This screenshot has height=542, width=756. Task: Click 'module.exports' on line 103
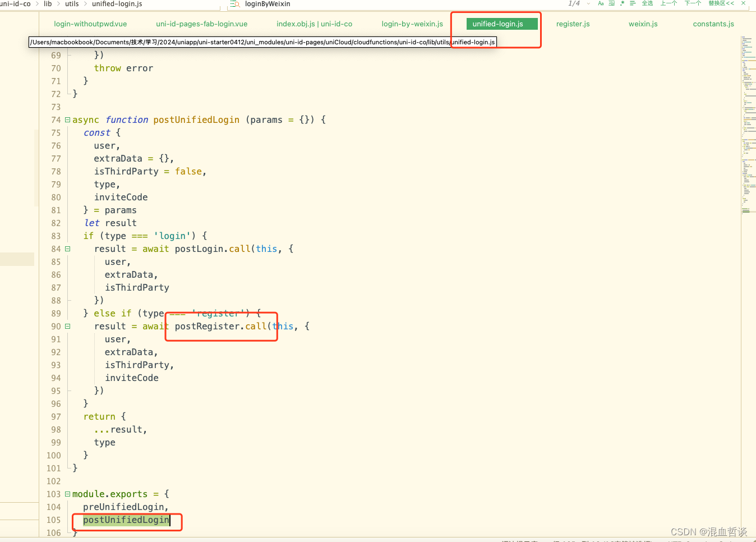[110, 494]
